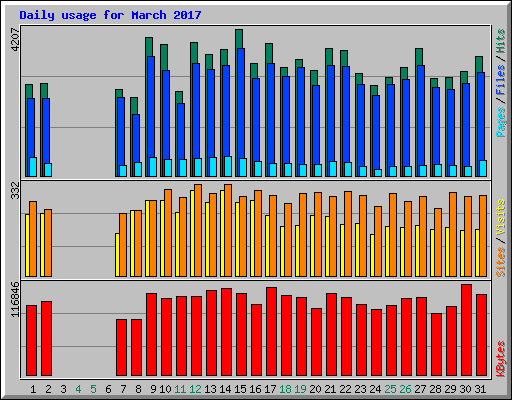The width and height of the screenshot is (512, 400).
Task: Click the cyan Pages bar for day 1
Action: (x=33, y=167)
